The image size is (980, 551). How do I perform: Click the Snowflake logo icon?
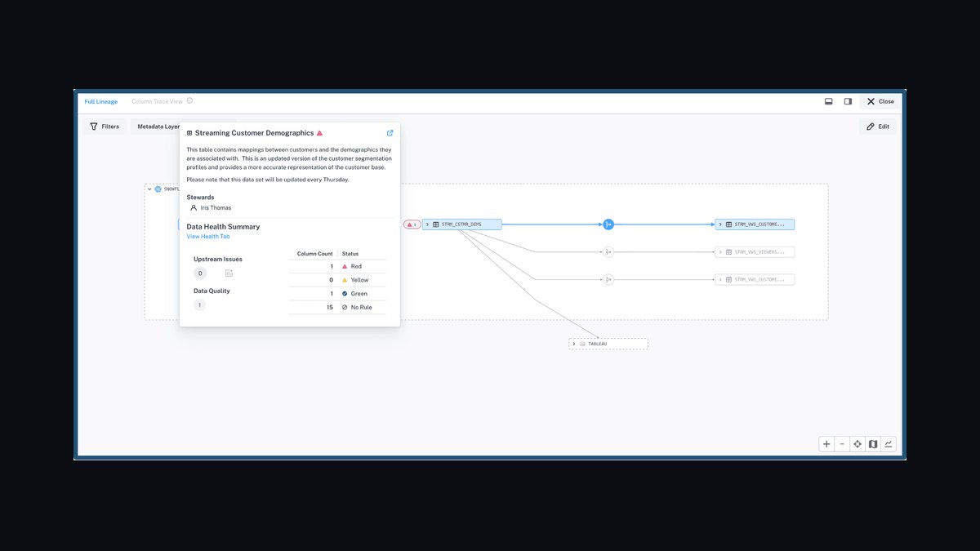[158, 189]
